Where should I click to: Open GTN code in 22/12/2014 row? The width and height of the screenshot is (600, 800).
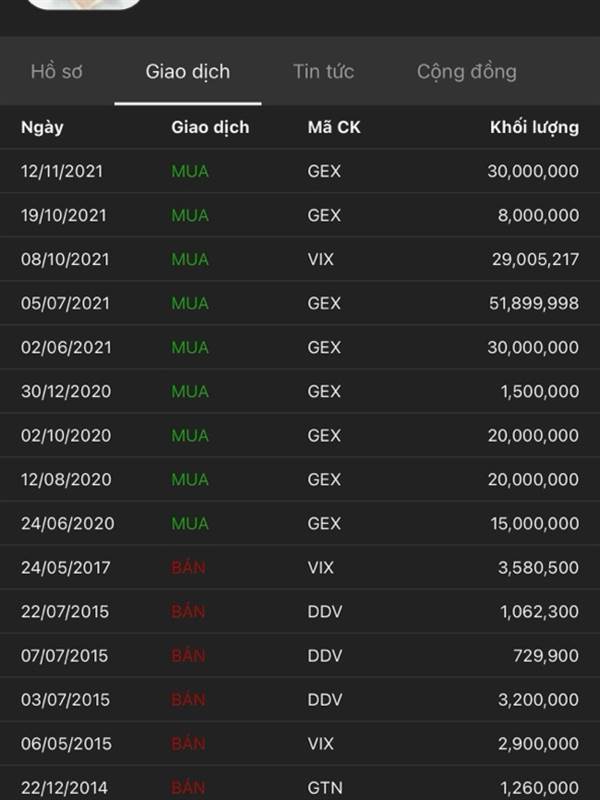point(324,788)
